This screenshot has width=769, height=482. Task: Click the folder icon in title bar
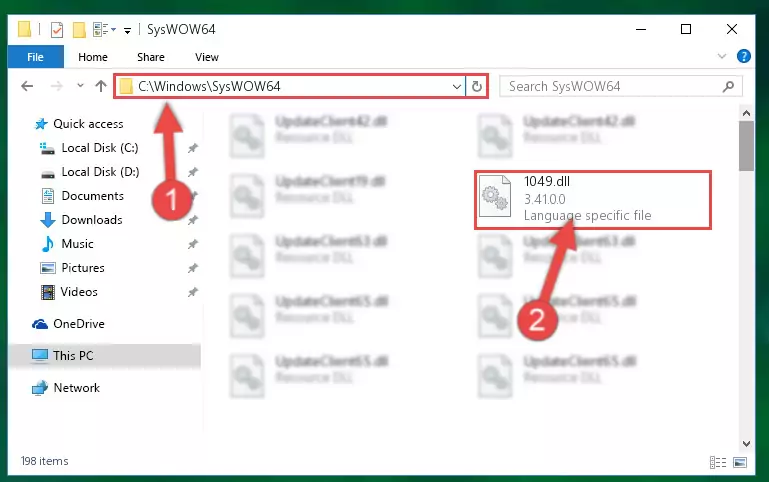24,29
